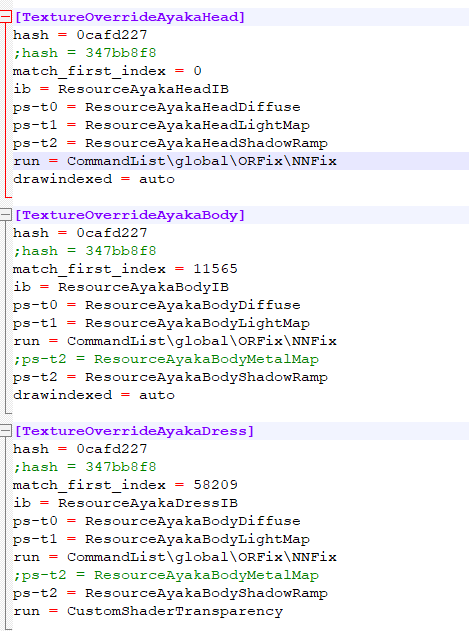The image size is (469, 631).
Task: Click the [TextureOverrideAyakaHead] section header
Action: [x=130, y=17]
